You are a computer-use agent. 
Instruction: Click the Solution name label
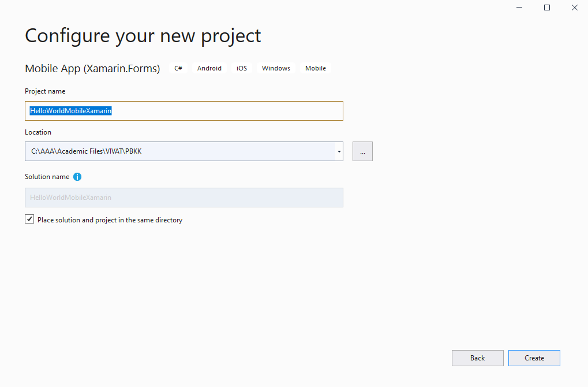47,177
